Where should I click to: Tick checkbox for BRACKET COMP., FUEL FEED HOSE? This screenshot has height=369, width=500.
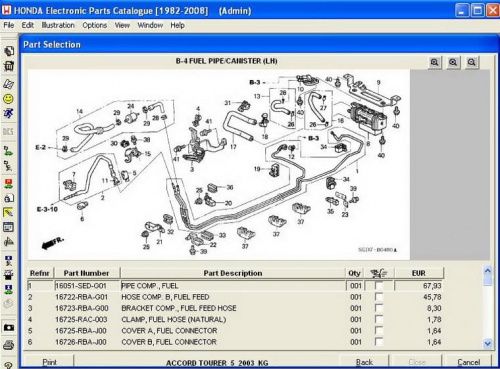coord(379,308)
